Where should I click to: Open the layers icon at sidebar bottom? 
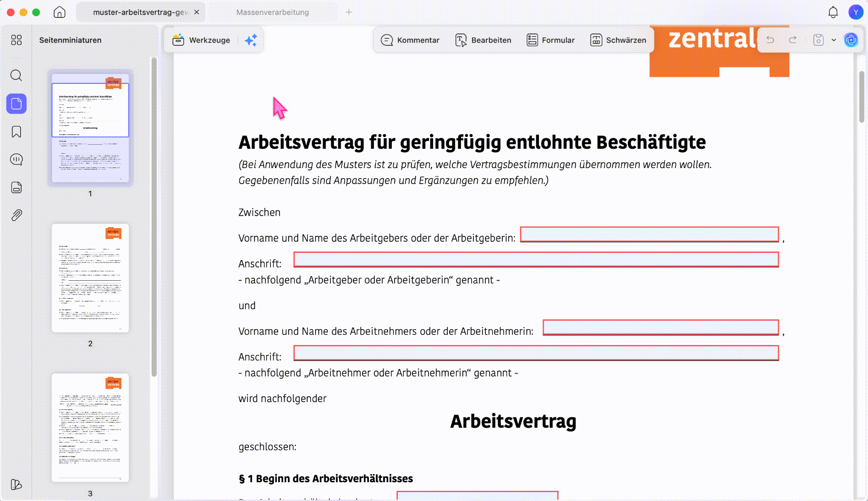pos(16,485)
